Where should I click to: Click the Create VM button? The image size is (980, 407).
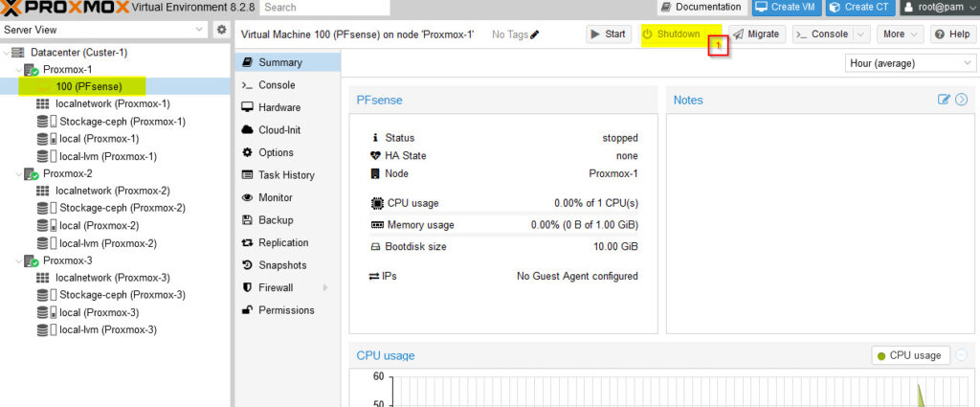tap(787, 8)
